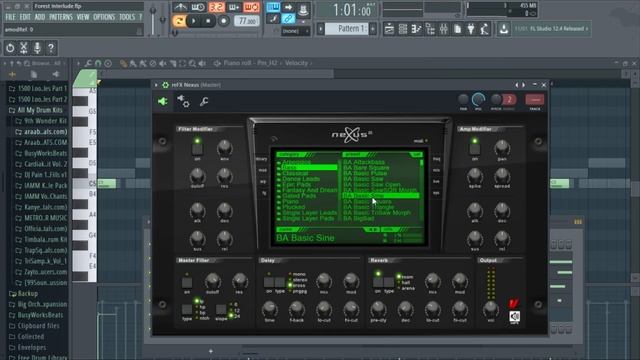Click the Nexus preset list scrollbar
This screenshot has height=360, width=640.
[421, 190]
